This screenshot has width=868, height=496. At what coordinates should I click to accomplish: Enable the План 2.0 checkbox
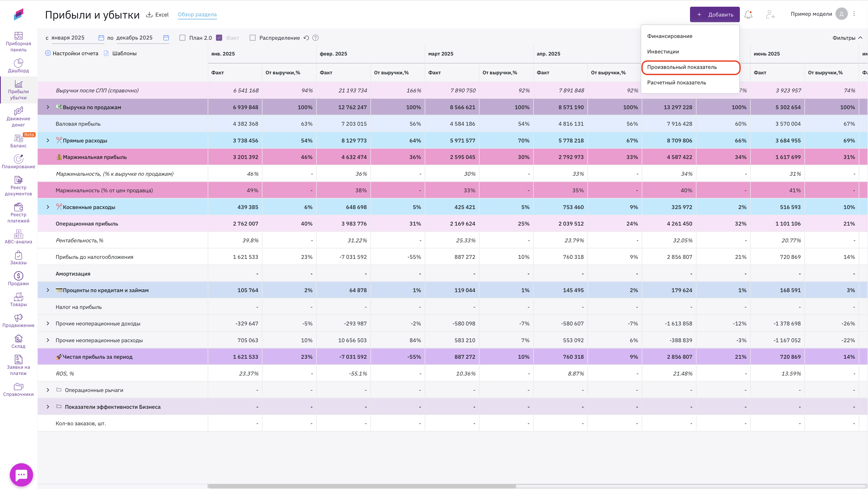182,38
